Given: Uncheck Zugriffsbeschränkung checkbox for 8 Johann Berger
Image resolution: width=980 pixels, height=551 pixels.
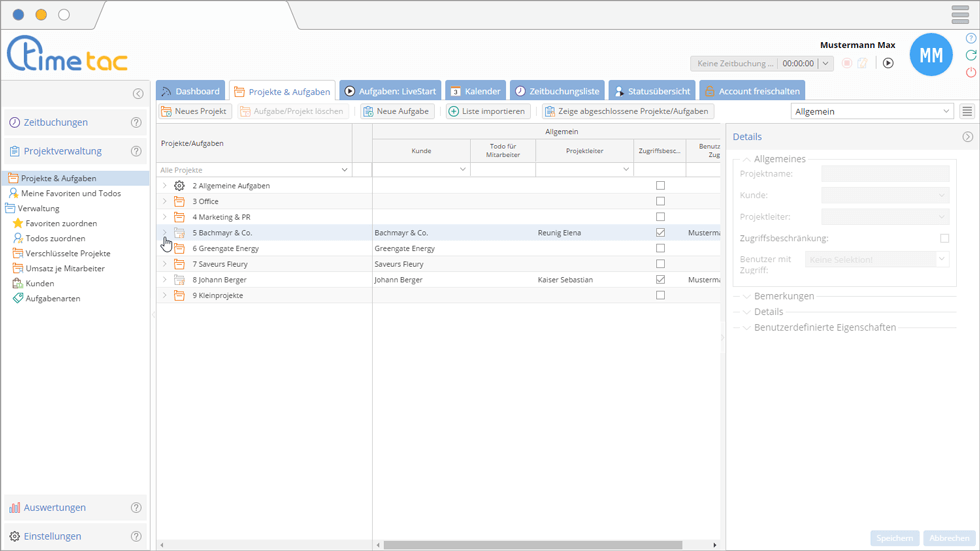Looking at the screenshot, I should (x=660, y=280).
